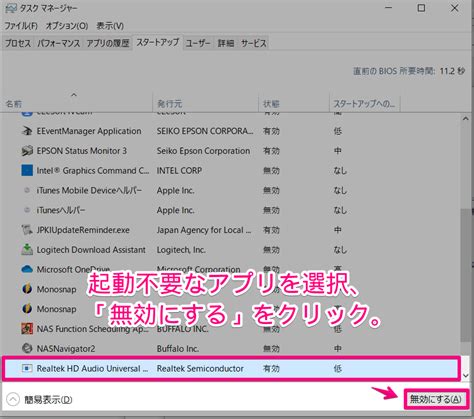The image size is (474, 419).
Task: Click the EPSON Status Monitor 3 printer icon
Action: [x=27, y=151]
